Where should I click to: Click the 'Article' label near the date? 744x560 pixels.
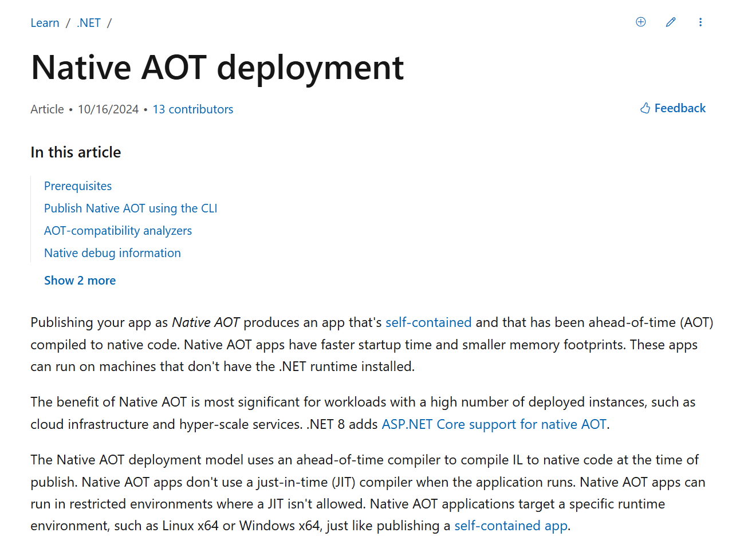click(x=46, y=109)
